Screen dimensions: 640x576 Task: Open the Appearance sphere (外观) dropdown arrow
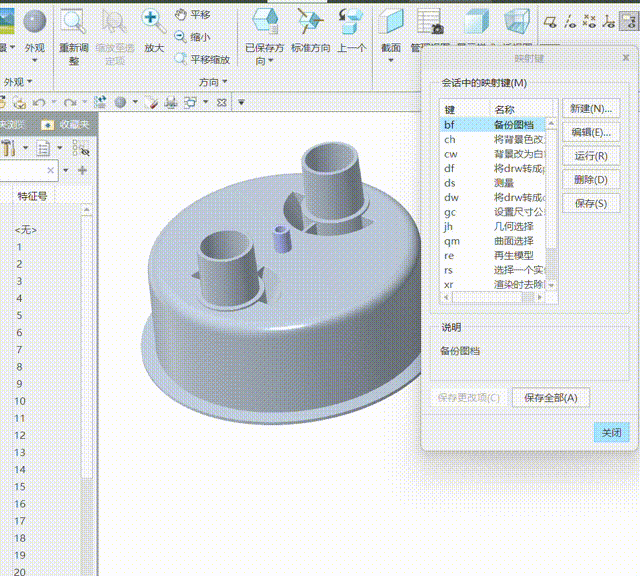click(35, 60)
